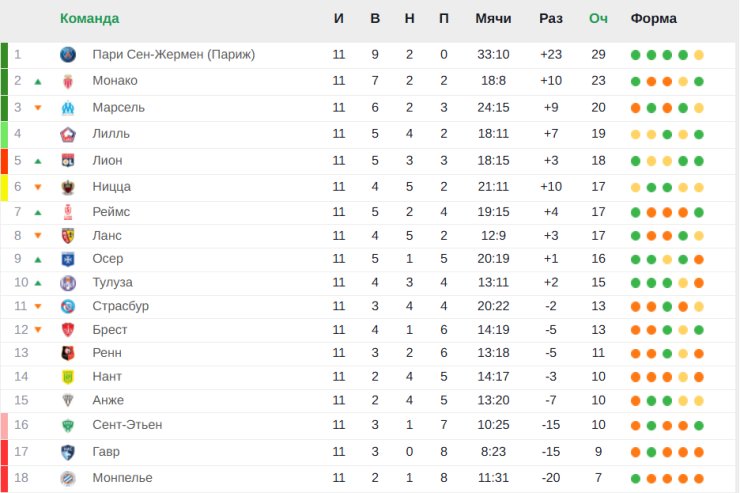Click the Monaco club crest icon
Screen dimensions: 740x493
tap(68, 81)
